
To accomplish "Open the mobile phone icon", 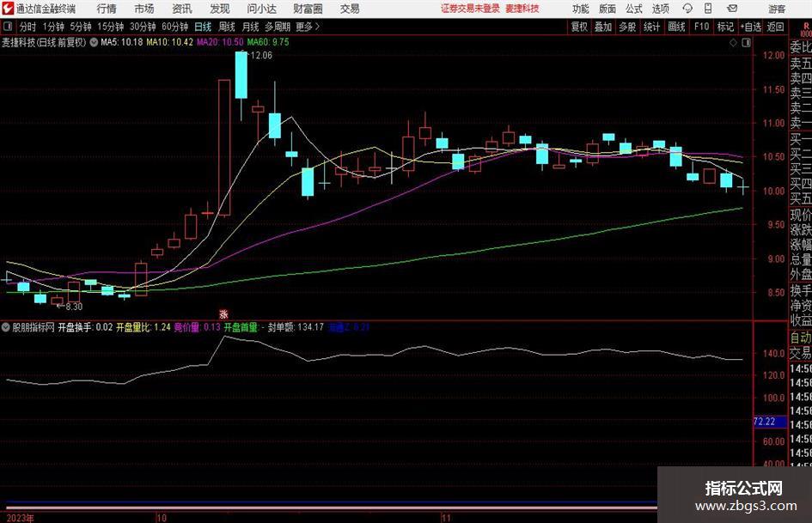I will tap(707, 9).
